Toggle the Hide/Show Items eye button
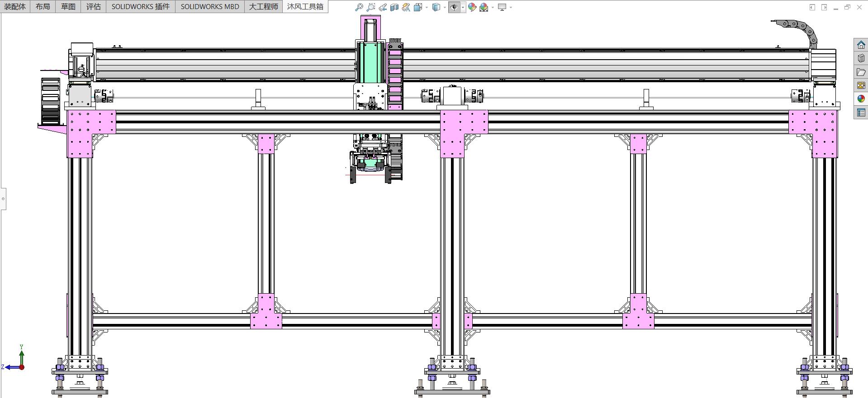868x398 pixels. pyautogui.click(x=454, y=7)
